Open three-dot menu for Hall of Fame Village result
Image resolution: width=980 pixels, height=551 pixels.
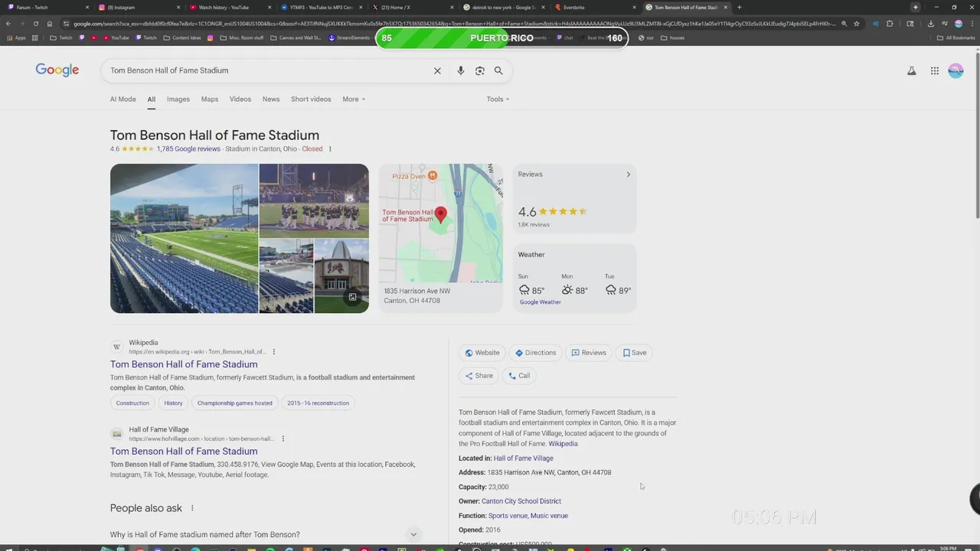coord(283,439)
